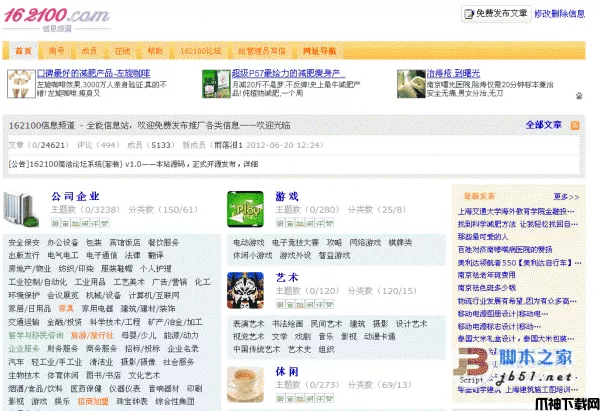Open the 休闲小游戏 subcategory
The height and width of the screenshot is (411, 600).
[x=253, y=255]
